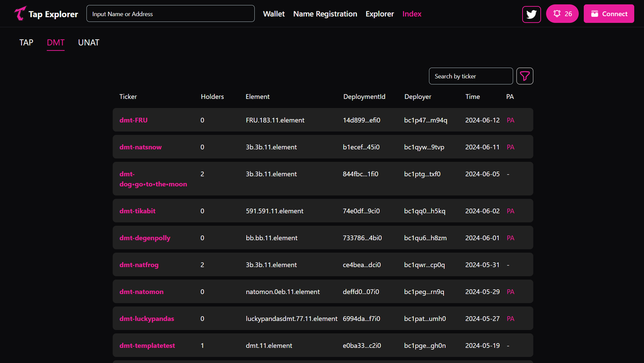Image resolution: width=644 pixels, height=363 pixels.
Task: Open the Twitter bird icon link
Action: pyautogui.click(x=531, y=14)
